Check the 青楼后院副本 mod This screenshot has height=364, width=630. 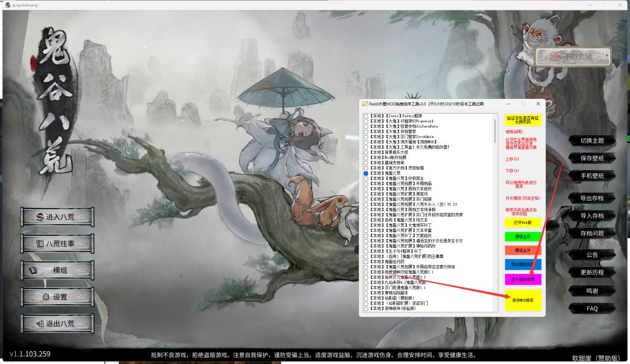click(x=366, y=293)
